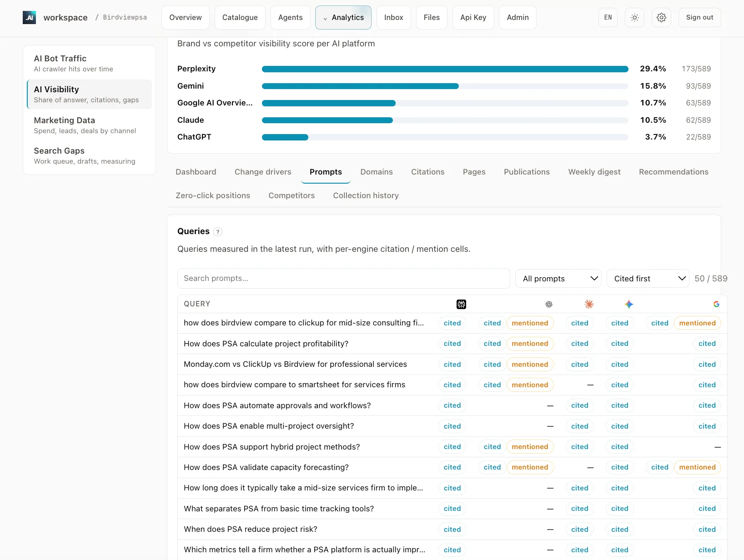
Task: Switch language with the EN button
Action: [608, 18]
